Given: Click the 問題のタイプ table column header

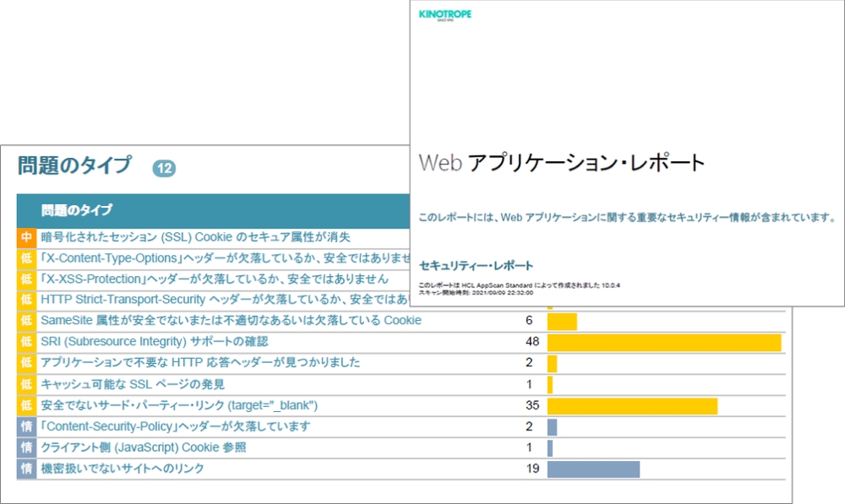Looking at the screenshot, I should (77, 209).
